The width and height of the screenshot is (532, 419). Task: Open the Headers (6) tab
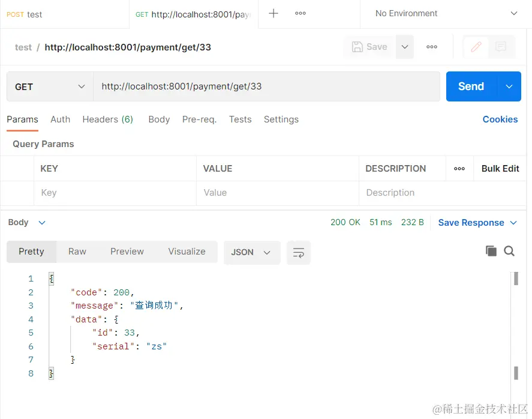tap(107, 119)
